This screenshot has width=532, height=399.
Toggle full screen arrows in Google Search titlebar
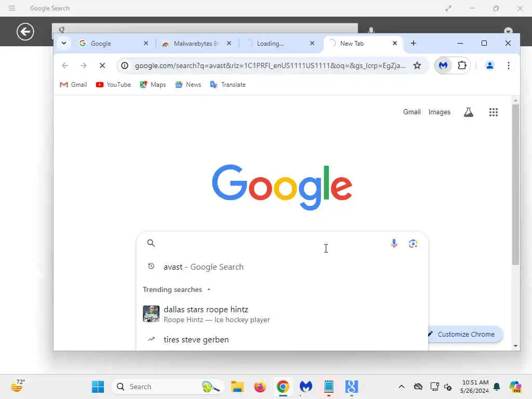(x=448, y=8)
